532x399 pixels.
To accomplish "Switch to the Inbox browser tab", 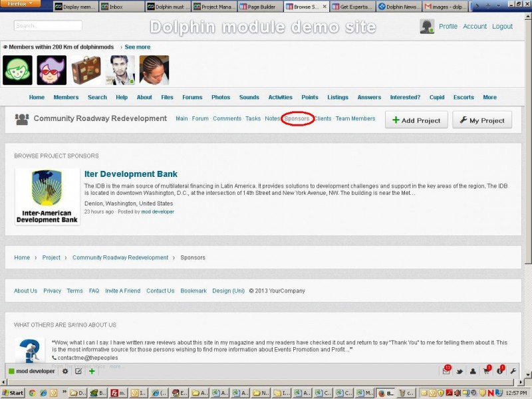I will 122,7.
